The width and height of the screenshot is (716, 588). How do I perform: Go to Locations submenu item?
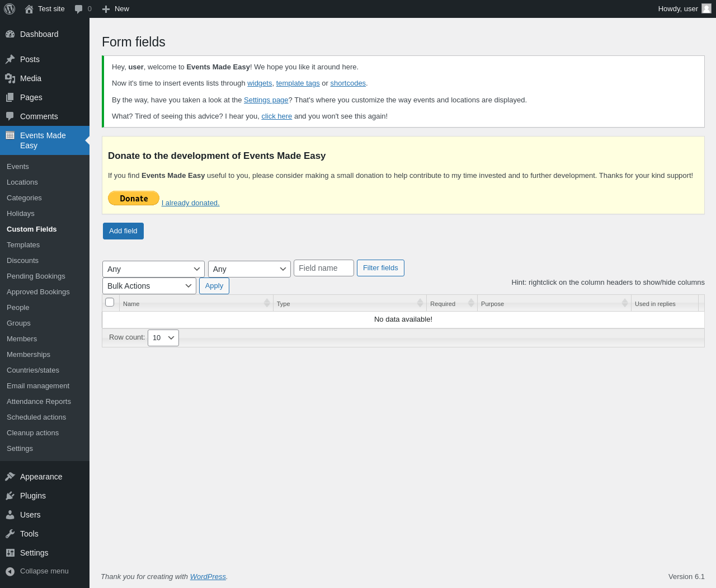[22, 182]
